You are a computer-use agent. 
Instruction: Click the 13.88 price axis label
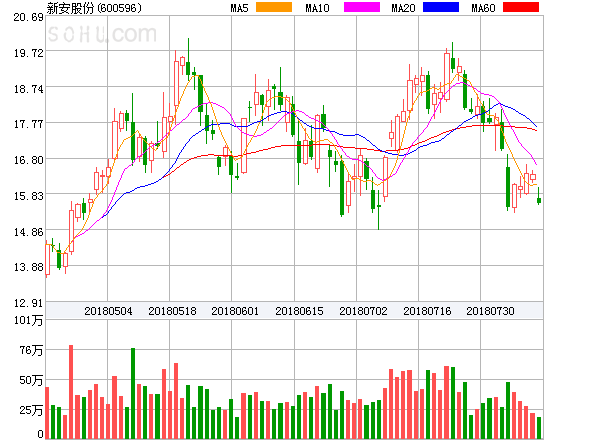point(28,267)
